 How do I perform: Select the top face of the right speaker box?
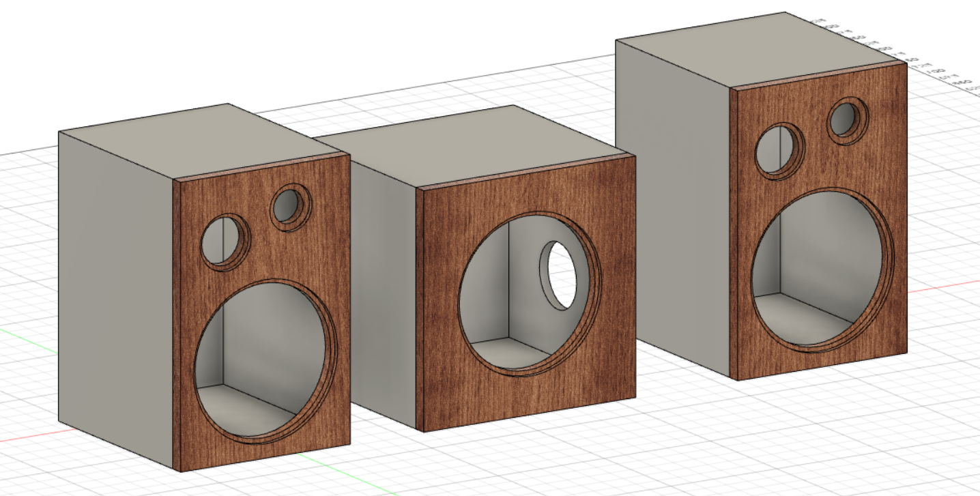coord(761,50)
